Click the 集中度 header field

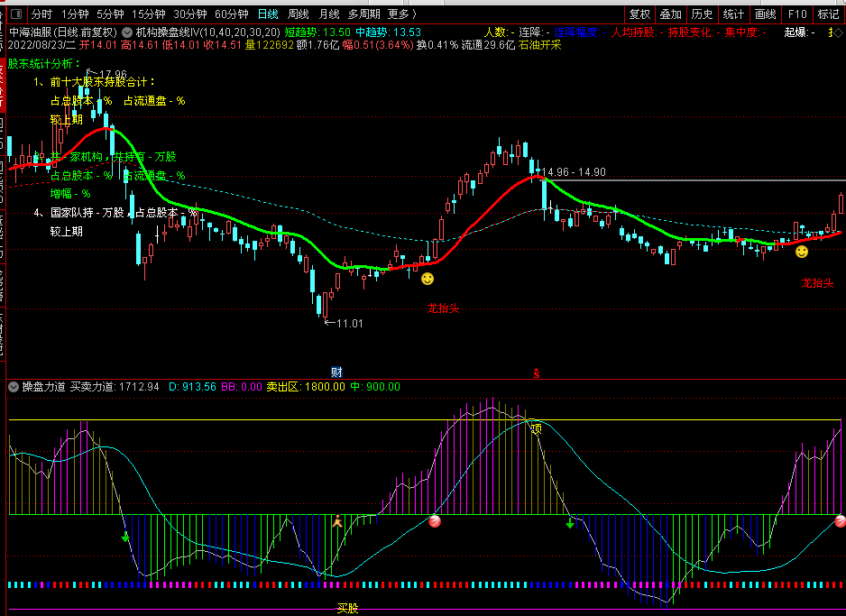(x=745, y=32)
